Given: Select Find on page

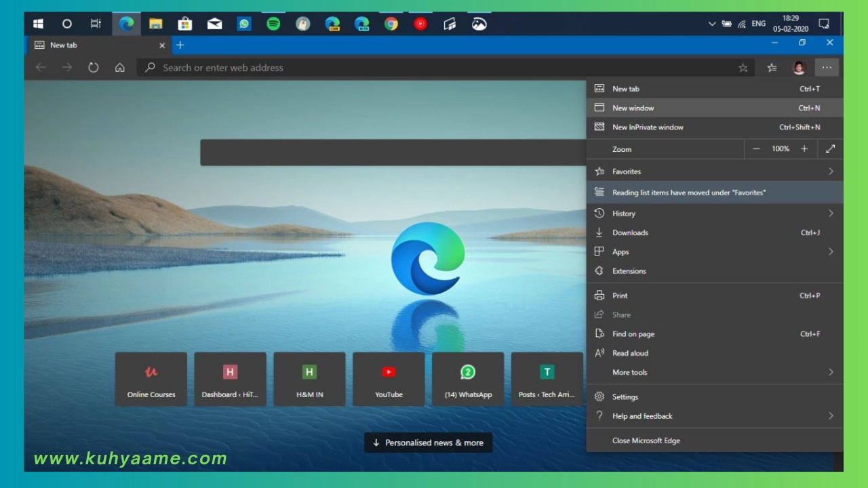Looking at the screenshot, I should (x=715, y=334).
